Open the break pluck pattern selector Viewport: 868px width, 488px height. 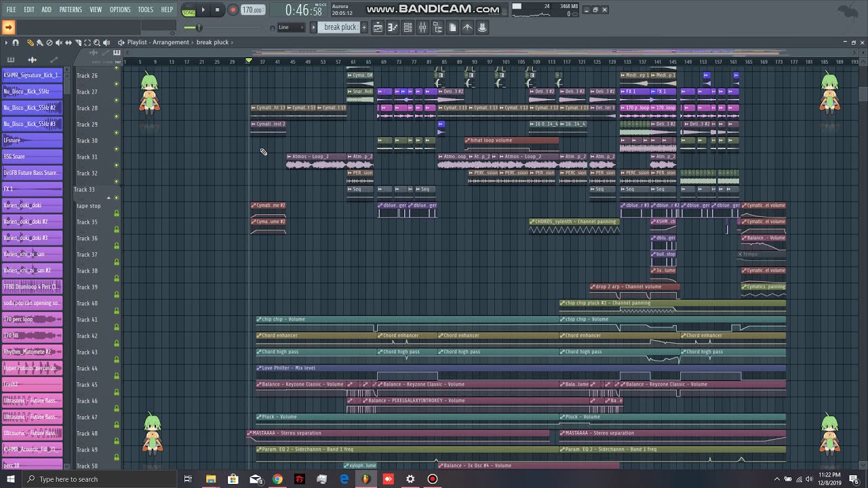click(340, 27)
